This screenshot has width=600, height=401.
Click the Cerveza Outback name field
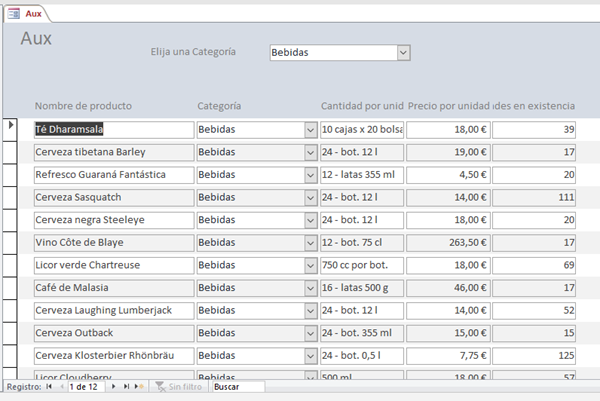[x=114, y=333]
